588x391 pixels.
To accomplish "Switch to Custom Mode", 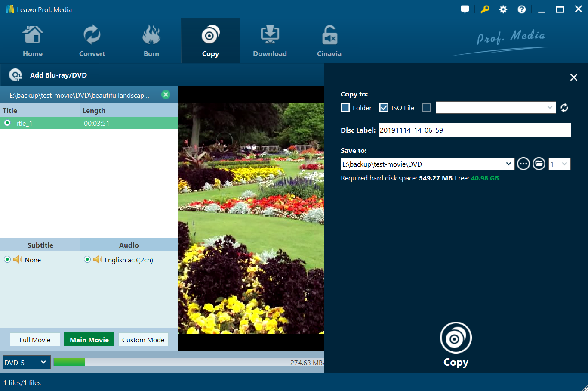I will 143,340.
